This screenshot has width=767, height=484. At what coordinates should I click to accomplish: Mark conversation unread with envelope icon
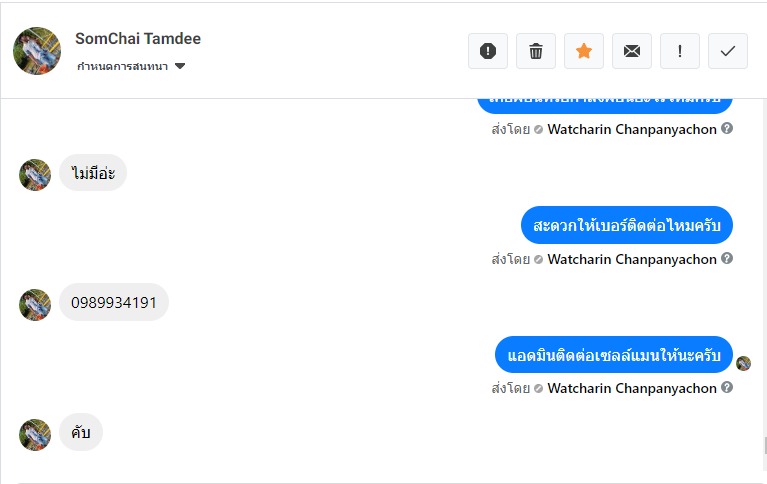[x=632, y=51]
